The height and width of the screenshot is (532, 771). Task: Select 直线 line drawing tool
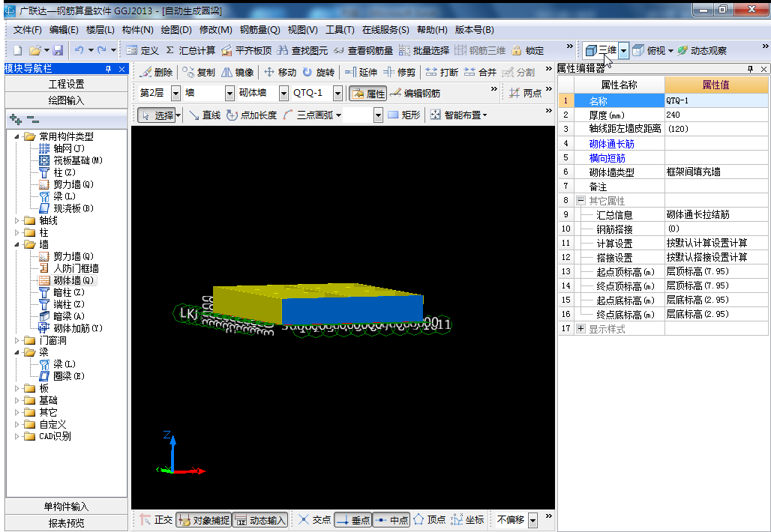[205, 115]
